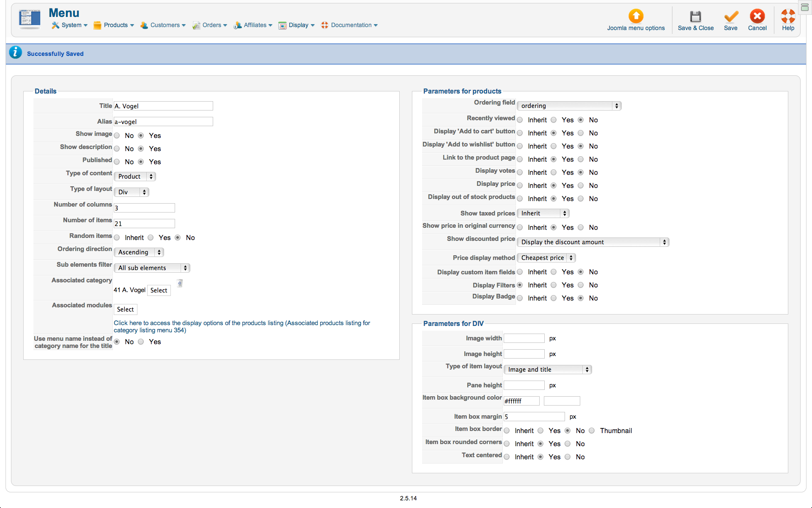Open Help lifebuoy icon

coord(788,17)
